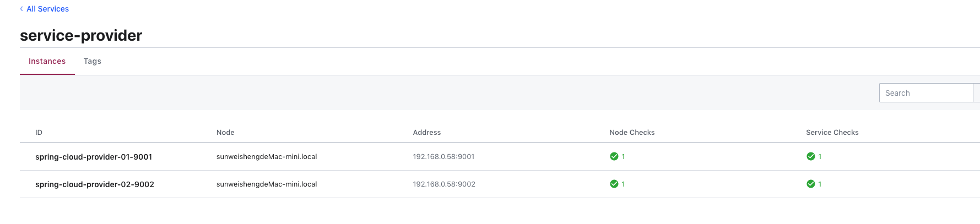Image resolution: width=980 pixels, height=224 pixels.
Task: Click node check passing icon for provider-01
Action: click(614, 156)
